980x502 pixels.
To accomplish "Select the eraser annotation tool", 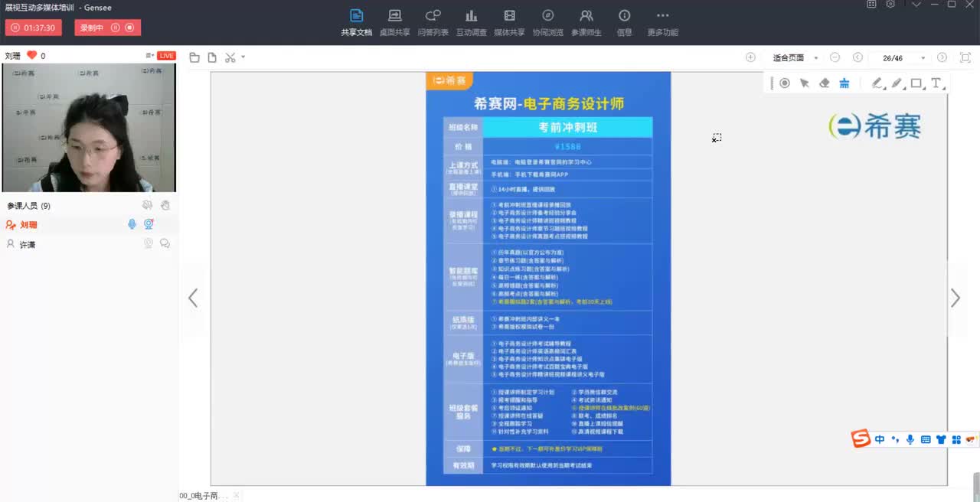I will click(x=825, y=83).
